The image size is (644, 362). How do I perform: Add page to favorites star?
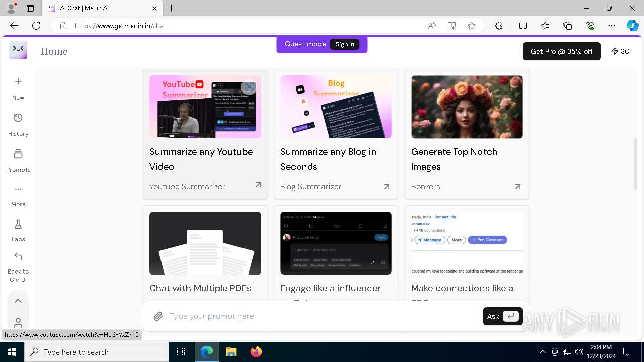tap(472, 26)
